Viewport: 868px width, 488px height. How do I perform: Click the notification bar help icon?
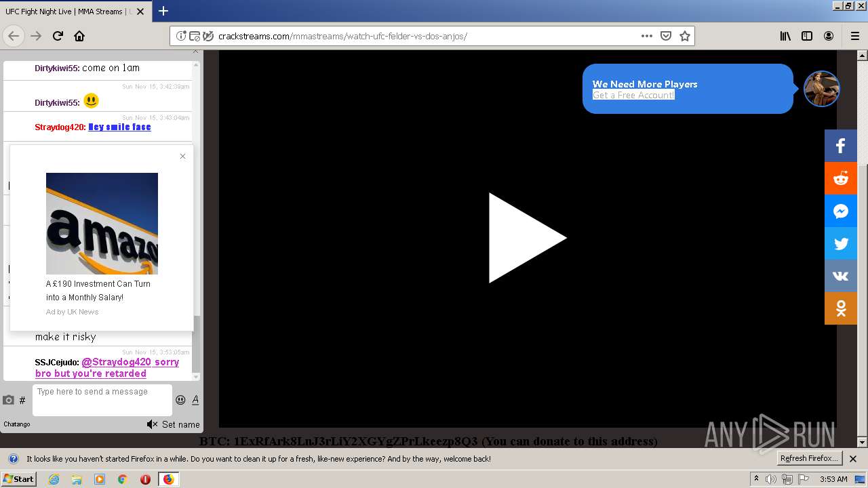tap(13, 459)
